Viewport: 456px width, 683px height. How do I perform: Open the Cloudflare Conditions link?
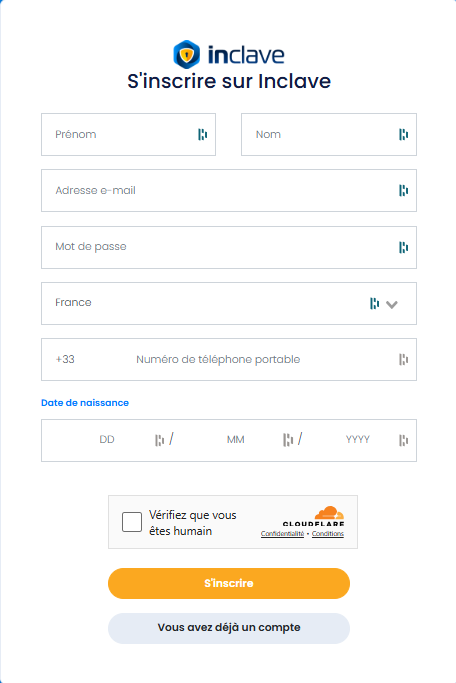[328, 534]
